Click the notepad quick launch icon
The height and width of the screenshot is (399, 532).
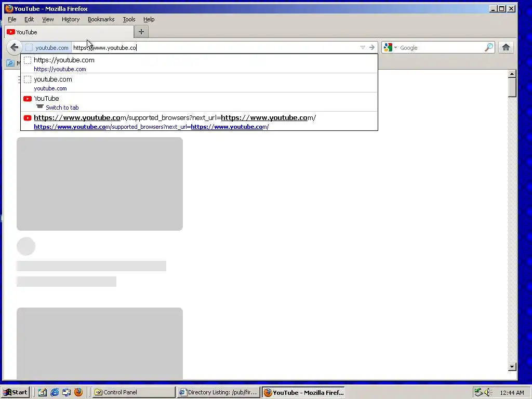click(43, 392)
